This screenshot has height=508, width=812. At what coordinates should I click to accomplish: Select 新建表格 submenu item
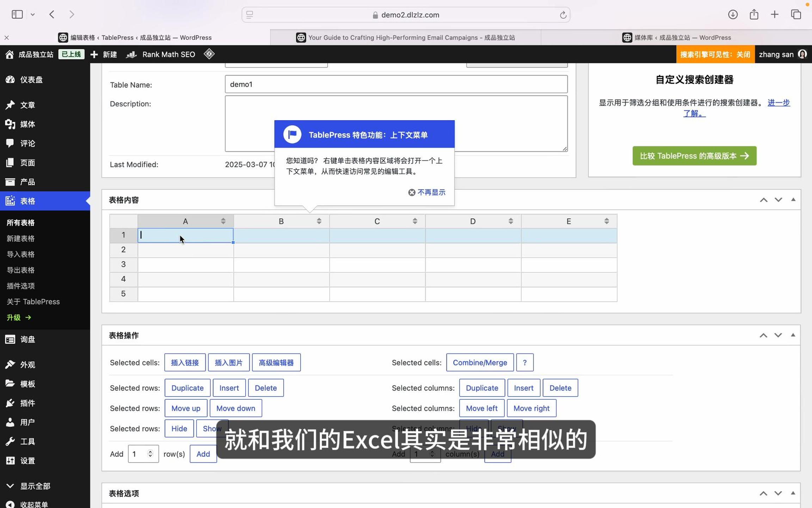(20, 238)
